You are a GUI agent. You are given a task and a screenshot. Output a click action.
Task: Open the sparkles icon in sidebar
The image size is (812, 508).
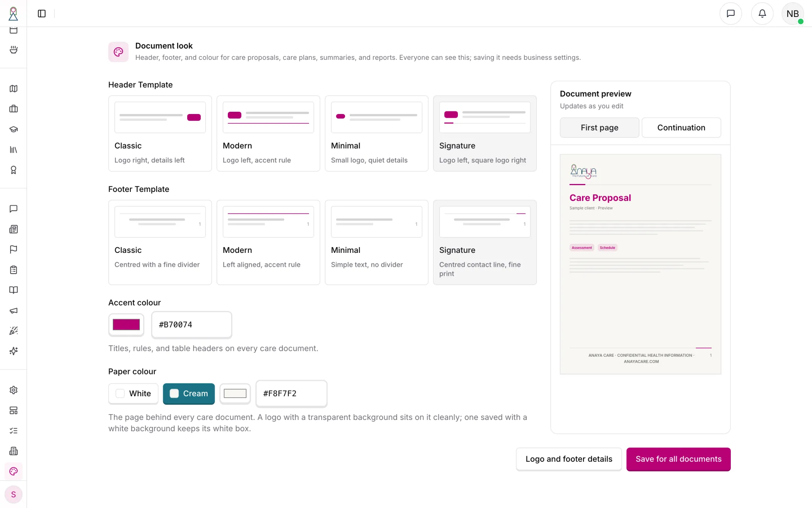14,351
